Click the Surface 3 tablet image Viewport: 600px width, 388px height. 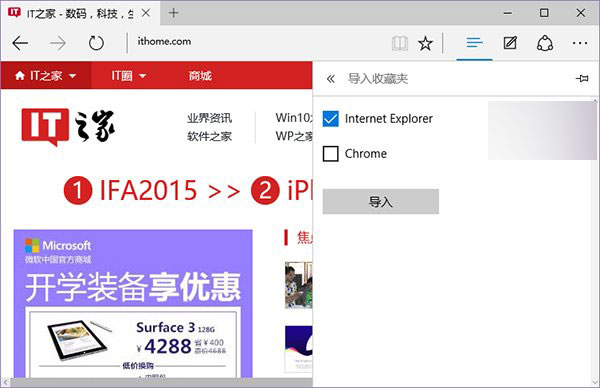80,340
